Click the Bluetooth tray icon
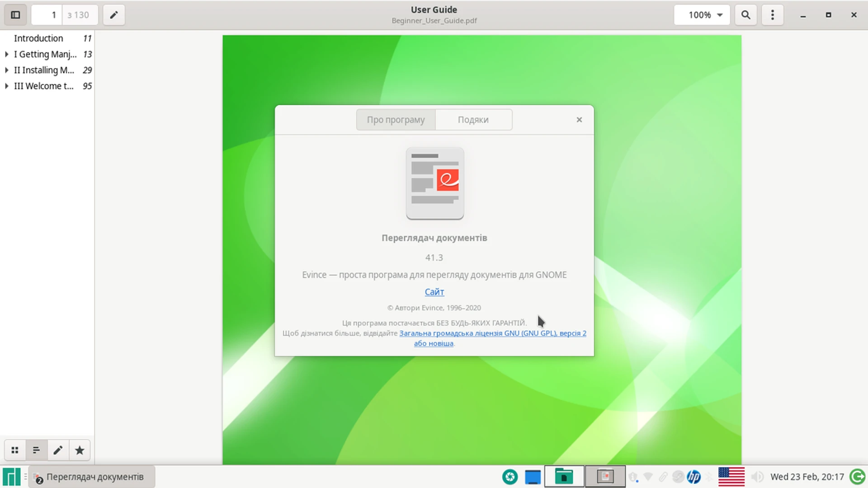Screen dimensions: 868x488 [709, 477]
